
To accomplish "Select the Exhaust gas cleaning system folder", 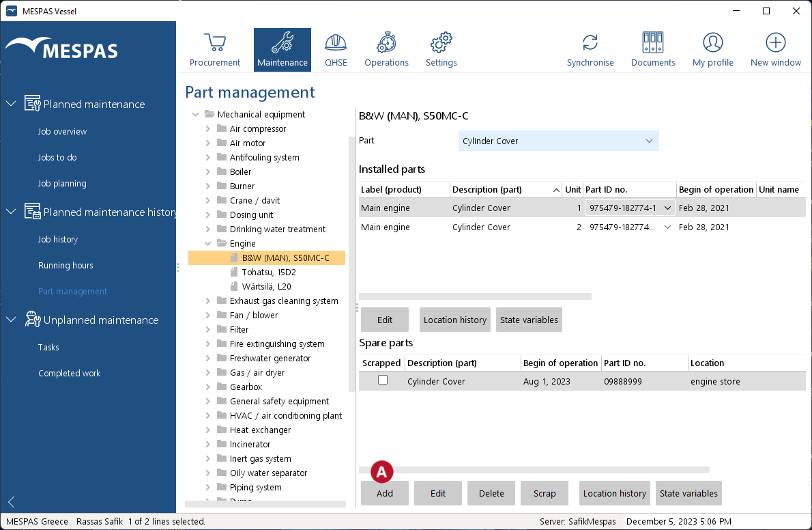I will coord(284,301).
